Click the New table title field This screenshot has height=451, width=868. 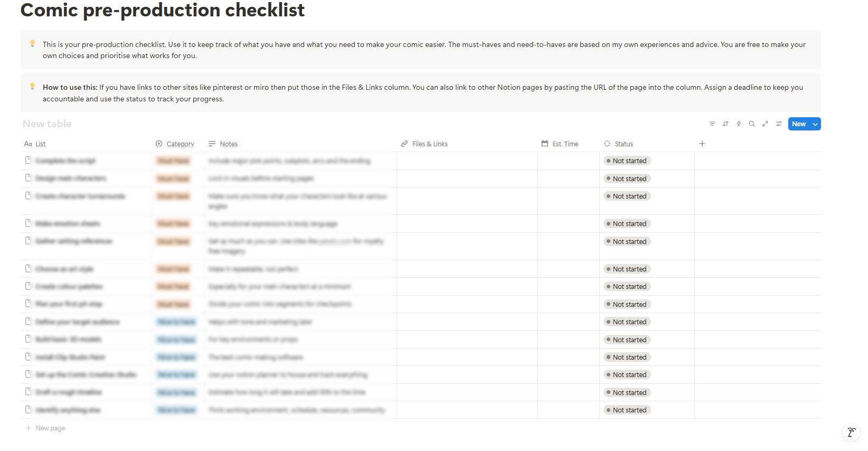(x=47, y=124)
